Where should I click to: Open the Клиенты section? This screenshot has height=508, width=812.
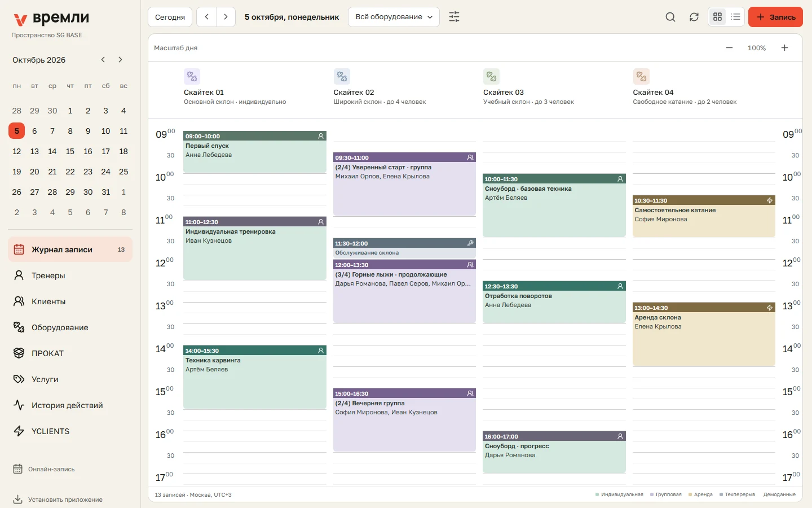click(x=70, y=301)
